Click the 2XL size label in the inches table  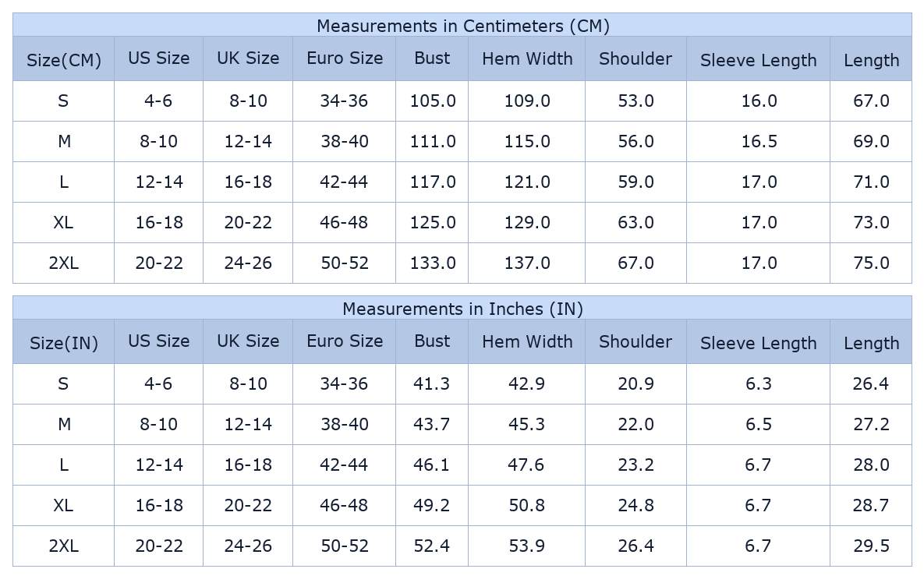[x=63, y=546]
